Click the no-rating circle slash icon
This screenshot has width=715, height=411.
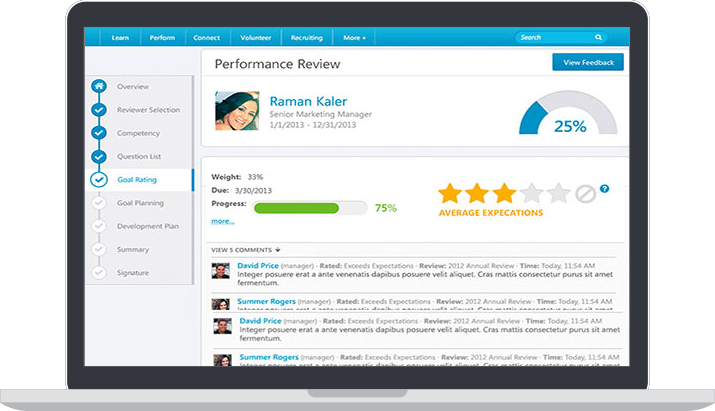[585, 194]
